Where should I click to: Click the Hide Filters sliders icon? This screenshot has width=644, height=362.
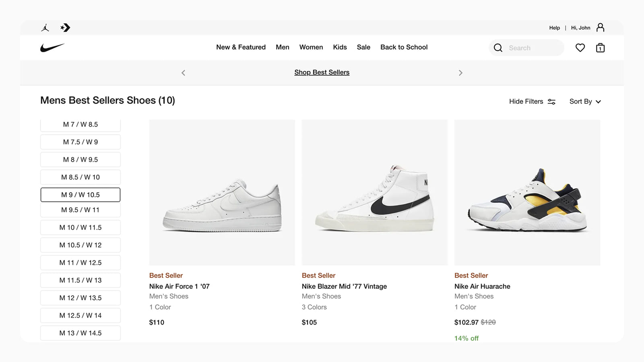tap(551, 102)
